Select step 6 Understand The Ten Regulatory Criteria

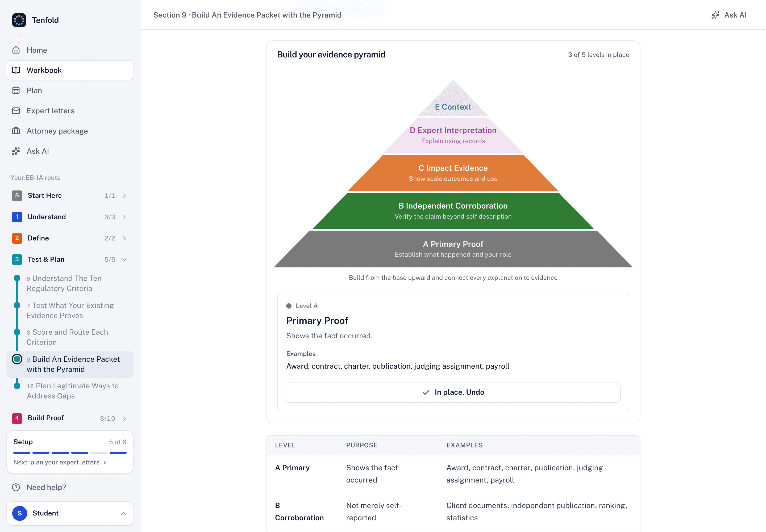click(70, 283)
